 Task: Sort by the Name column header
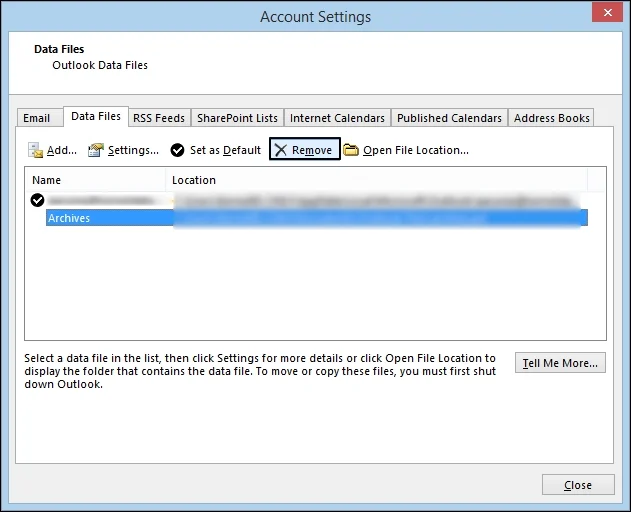tap(95, 180)
